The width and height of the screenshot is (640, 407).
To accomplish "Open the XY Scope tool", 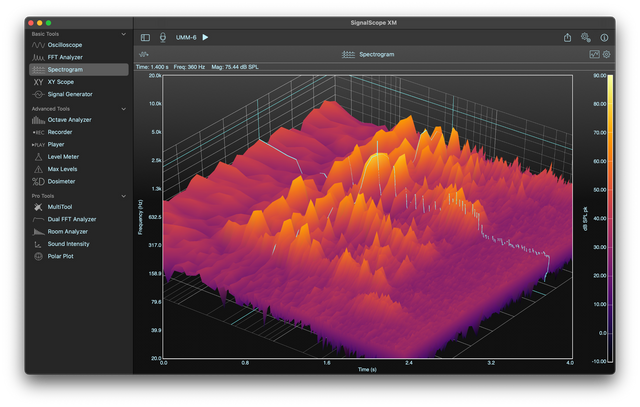I will (x=60, y=82).
